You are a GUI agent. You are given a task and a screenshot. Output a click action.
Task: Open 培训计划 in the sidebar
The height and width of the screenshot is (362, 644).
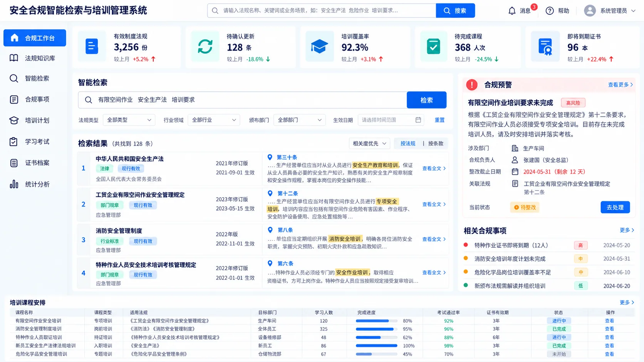(x=35, y=120)
